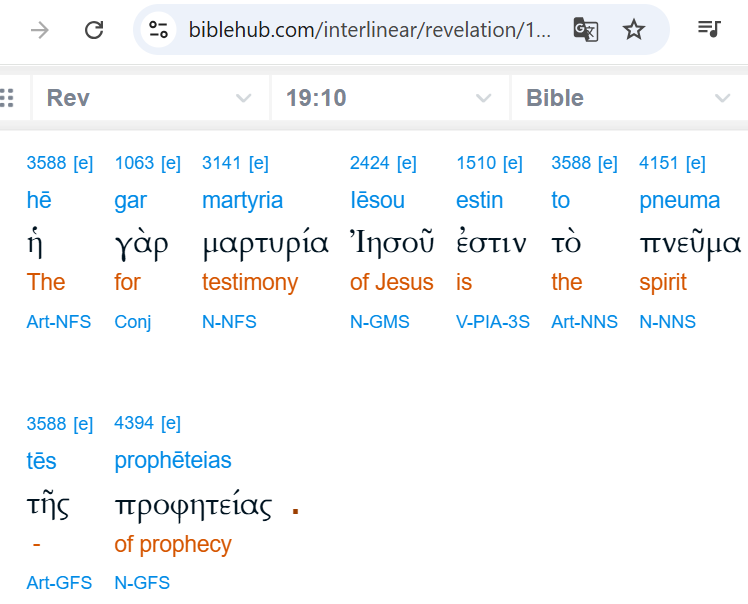Click English gloss 'of Jesus'

pos(392,282)
